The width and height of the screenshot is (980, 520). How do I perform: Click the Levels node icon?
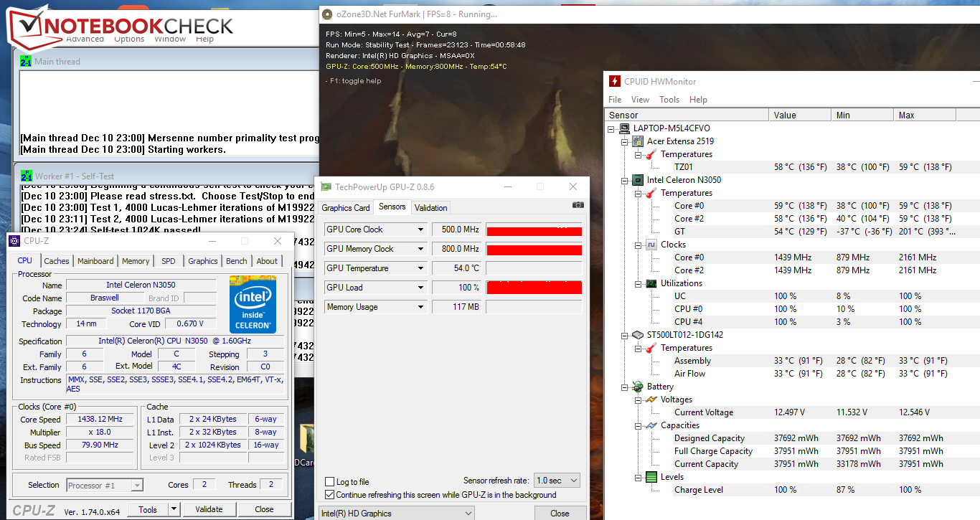pos(651,477)
